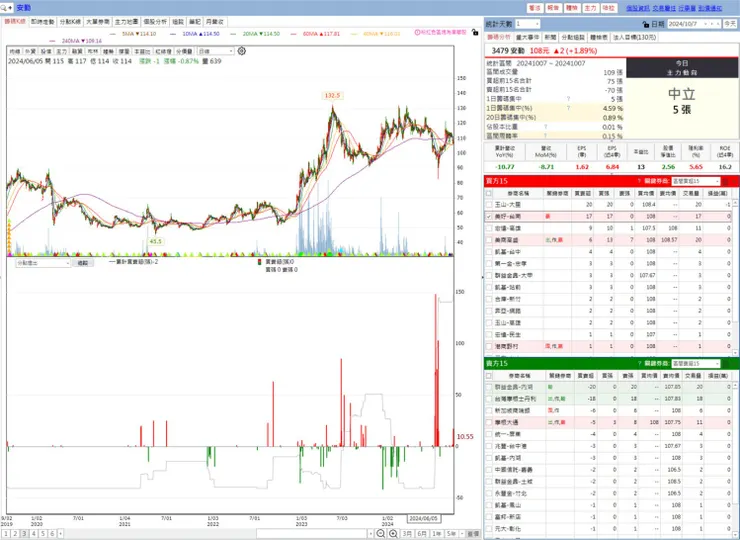The image size is (740, 540).
Task: Open the 統計天數 dropdown
Action: pos(528,24)
